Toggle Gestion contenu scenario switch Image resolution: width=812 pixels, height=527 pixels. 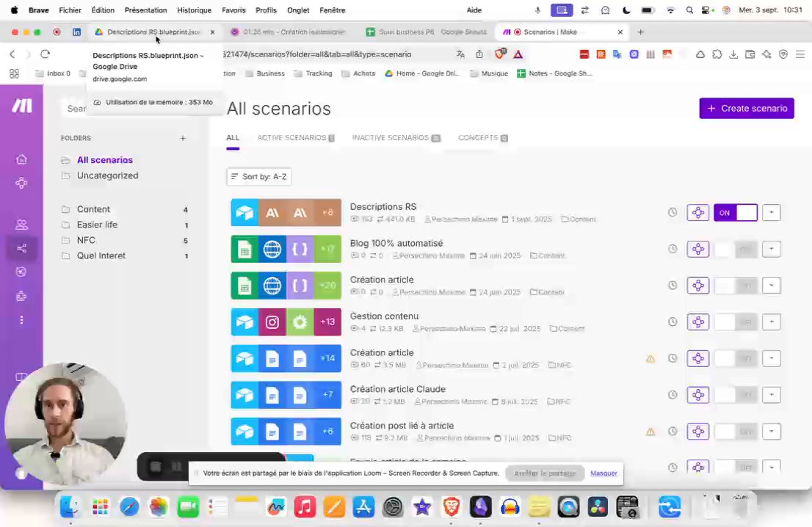(x=736, y=322)
